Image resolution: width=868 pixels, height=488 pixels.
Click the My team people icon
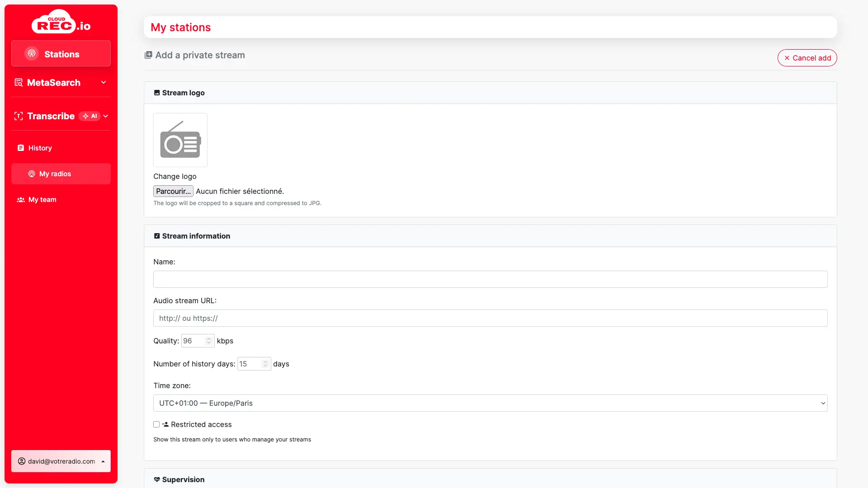coord(21,200)
